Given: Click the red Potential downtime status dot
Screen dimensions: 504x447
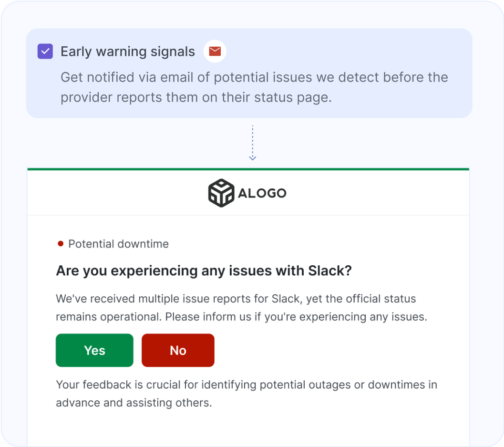Looking at the screenshot, I should [60, 243].
